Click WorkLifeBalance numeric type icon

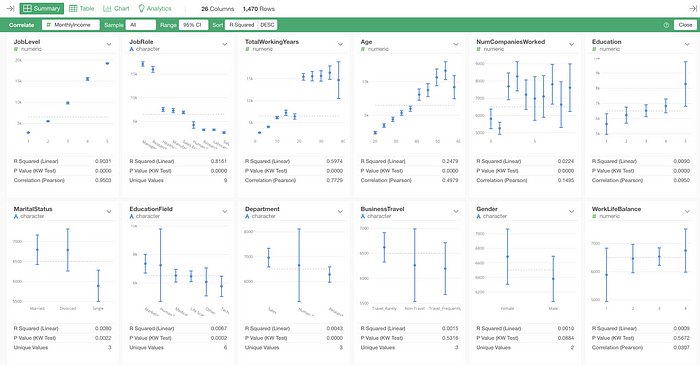pyautogui.click(x=594, y=216)
